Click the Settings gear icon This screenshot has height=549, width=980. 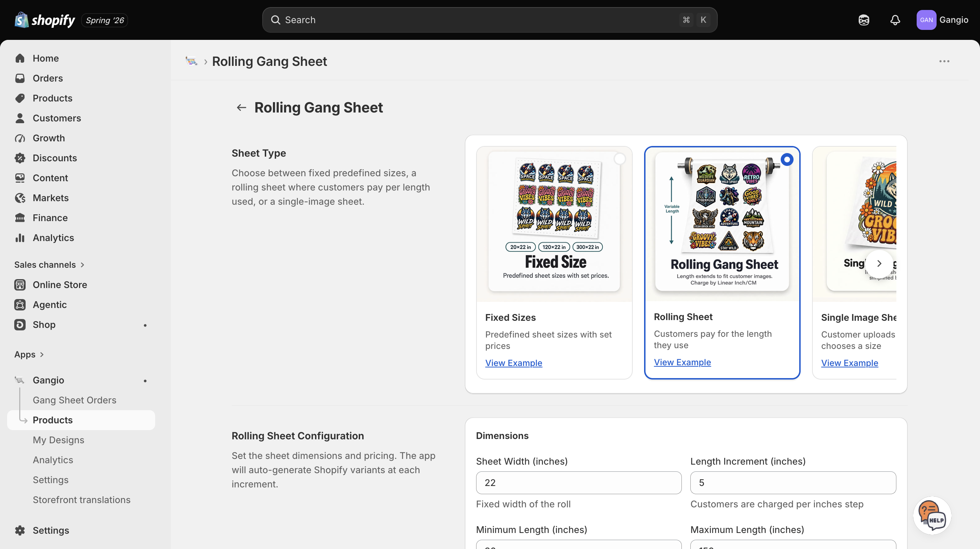click(x=20, y=530)
